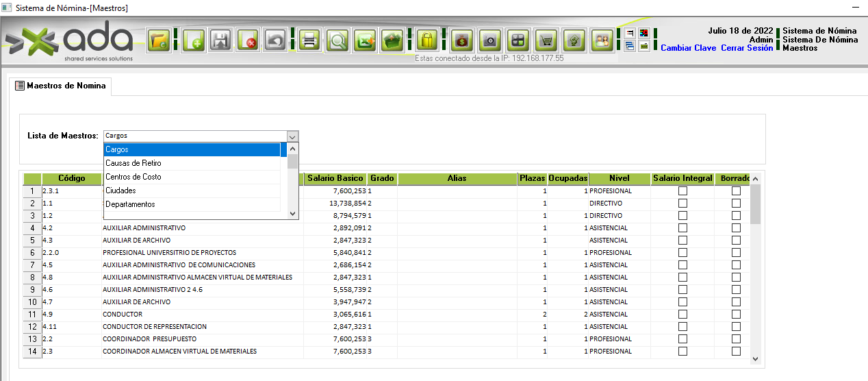The height and width of the screenshot is (381, 868).
Task: Click the Cerrar Sesión link
Action: click(747, 48)
